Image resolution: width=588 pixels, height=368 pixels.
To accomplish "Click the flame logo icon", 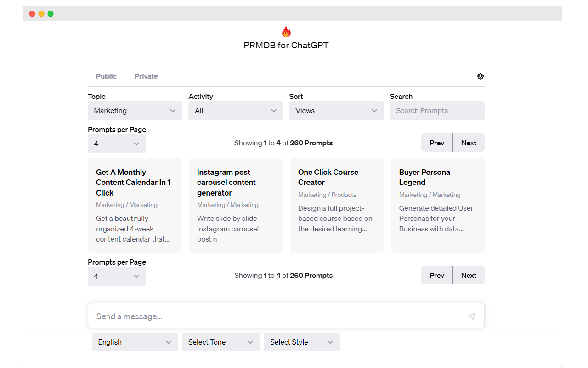I will (286, 32).
